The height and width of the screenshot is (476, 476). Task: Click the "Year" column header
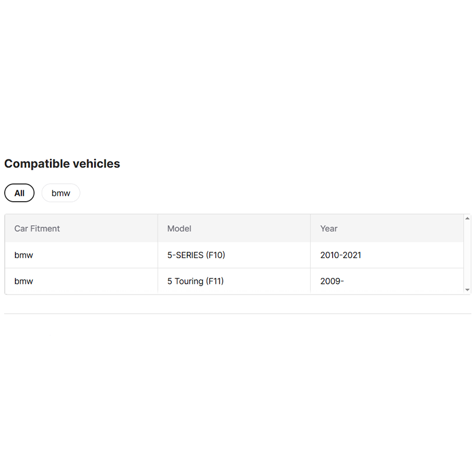[328, 228]
